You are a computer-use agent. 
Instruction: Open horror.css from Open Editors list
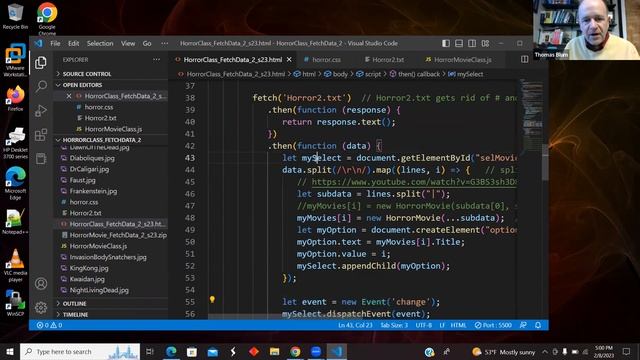[x=99, y=107]
